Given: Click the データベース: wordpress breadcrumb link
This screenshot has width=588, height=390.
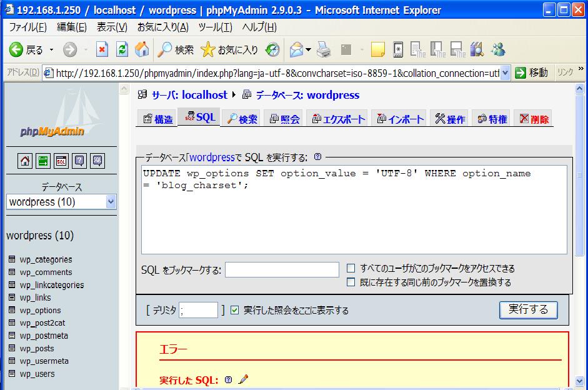Looking at the screenshot, I should pos(307,95).
